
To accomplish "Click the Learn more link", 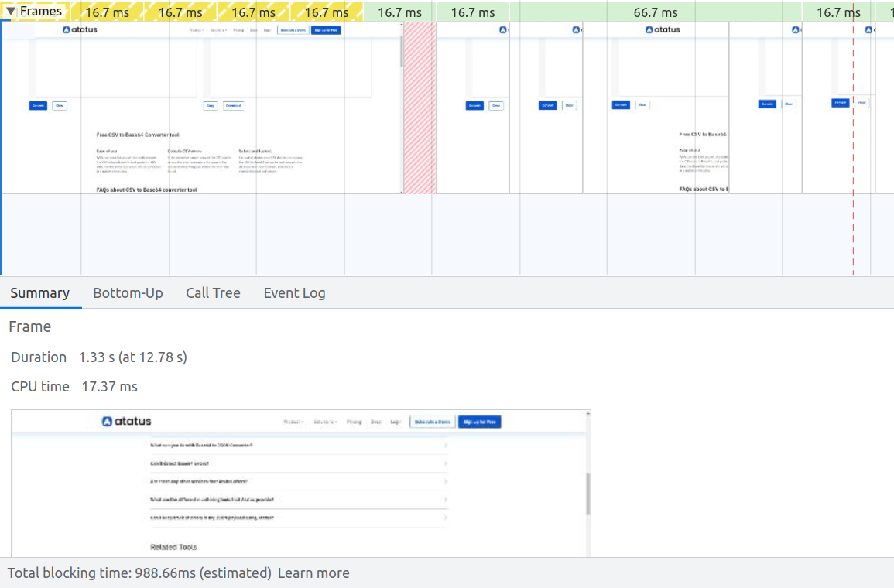I will [x=313, y=573].
